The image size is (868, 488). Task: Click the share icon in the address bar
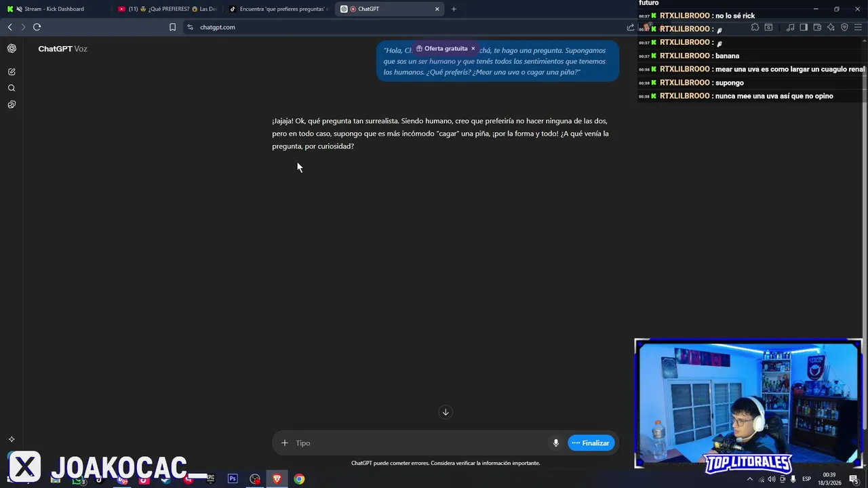point(630,27)
